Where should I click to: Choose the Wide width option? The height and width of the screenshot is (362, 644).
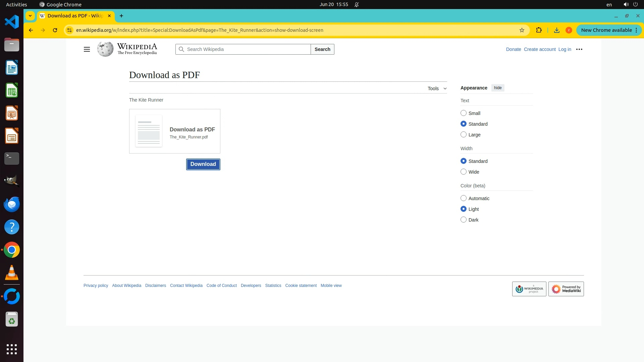464,172
